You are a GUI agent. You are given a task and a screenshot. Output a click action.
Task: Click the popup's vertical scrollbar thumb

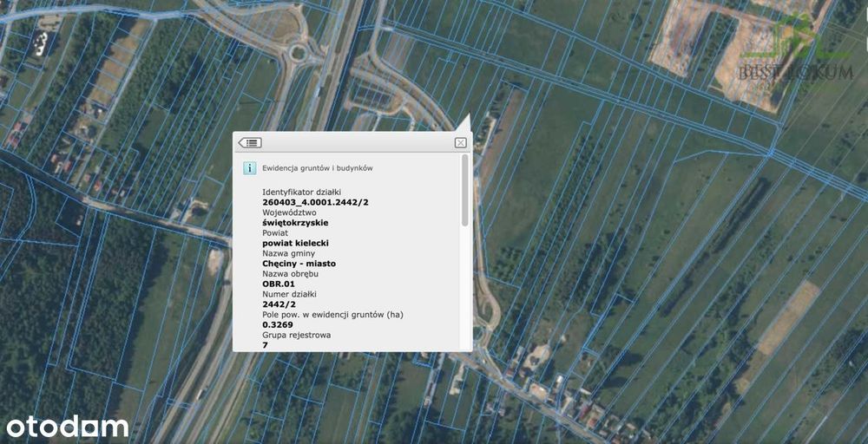coord(465,190)
